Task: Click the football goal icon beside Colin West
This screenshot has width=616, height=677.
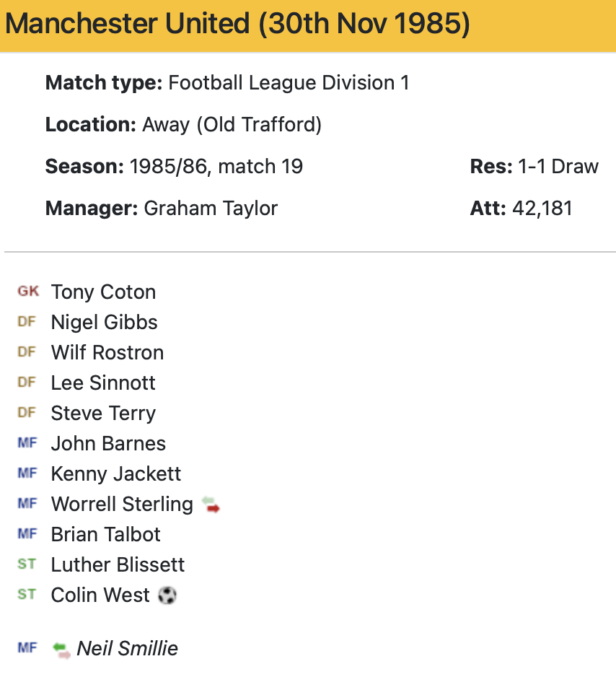Action: pos(167,595)
